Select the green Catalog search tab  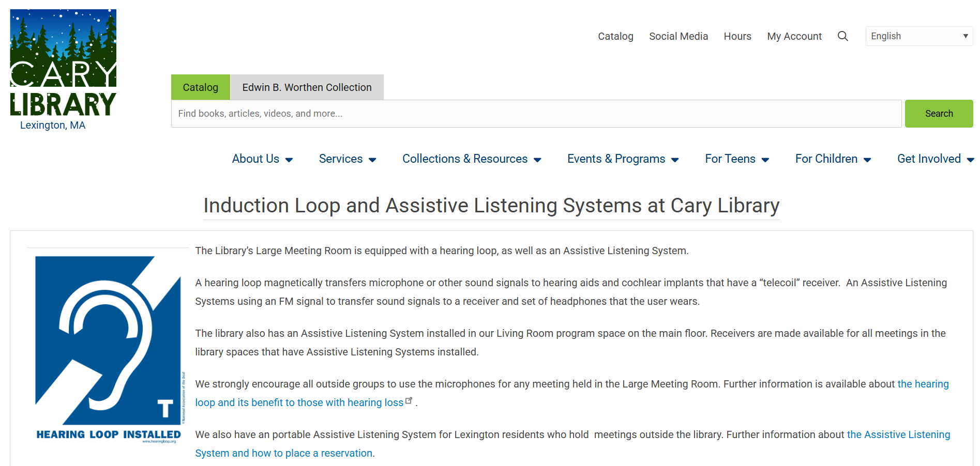coord(200,87)
